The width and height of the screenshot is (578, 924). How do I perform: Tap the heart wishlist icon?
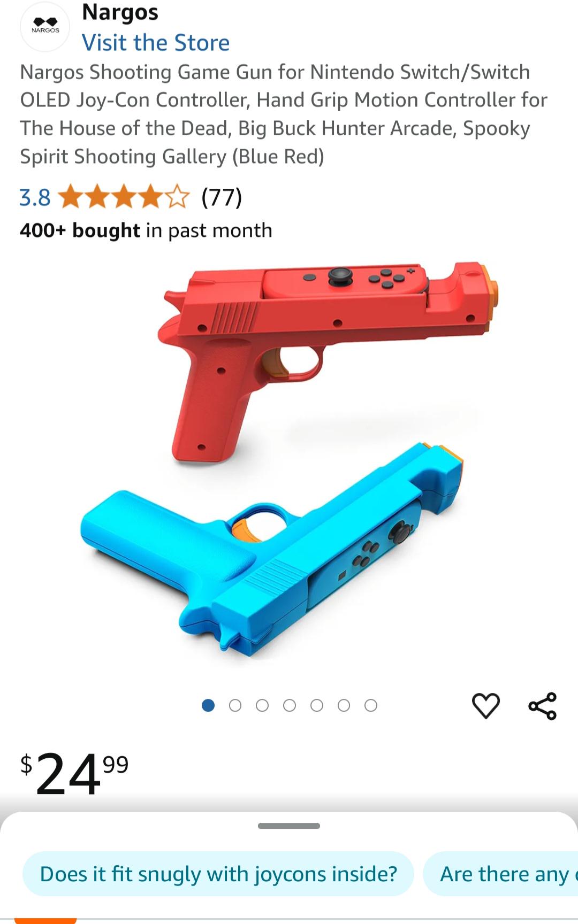tap(486, 706)
